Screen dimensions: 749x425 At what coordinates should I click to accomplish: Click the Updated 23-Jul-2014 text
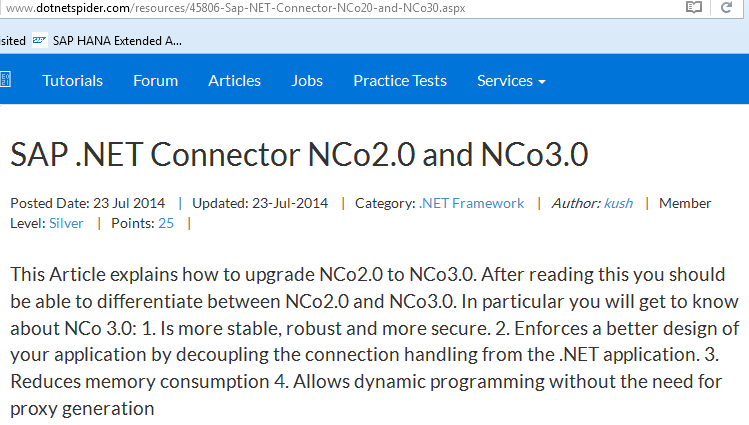tap(260, 203)
